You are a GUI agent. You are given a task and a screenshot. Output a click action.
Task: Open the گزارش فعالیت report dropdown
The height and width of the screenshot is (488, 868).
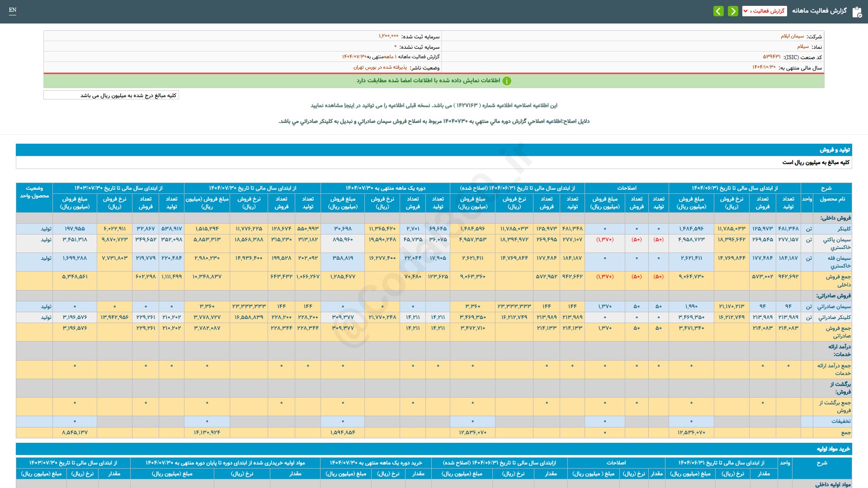764,11
